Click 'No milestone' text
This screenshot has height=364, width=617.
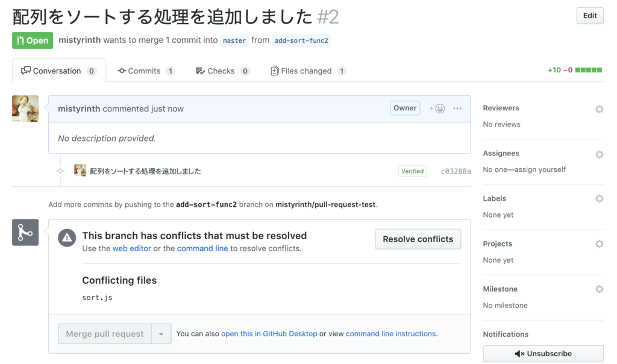506,305
